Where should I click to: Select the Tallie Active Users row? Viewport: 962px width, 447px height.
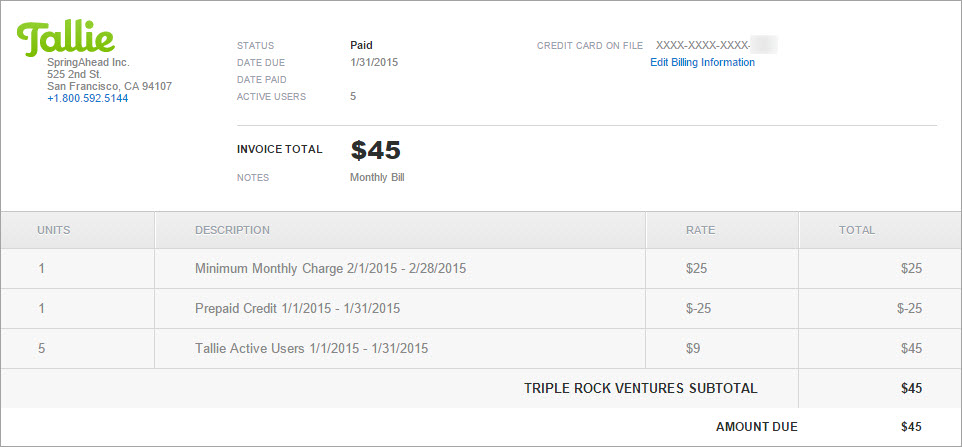(x=481, y=348)
